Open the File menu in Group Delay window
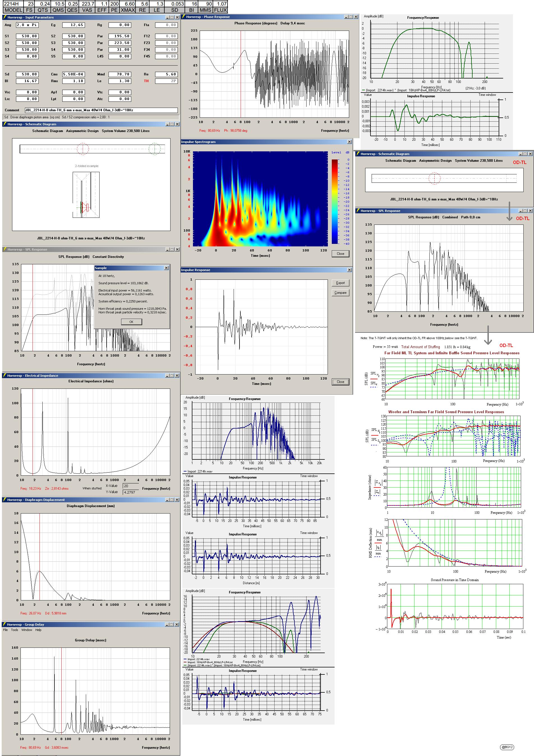The width and height of the screenshot is (534, 756). coord(5,630)
